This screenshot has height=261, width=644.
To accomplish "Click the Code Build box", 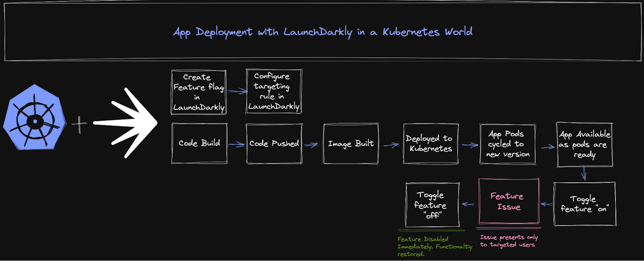I will click(199, 143).
